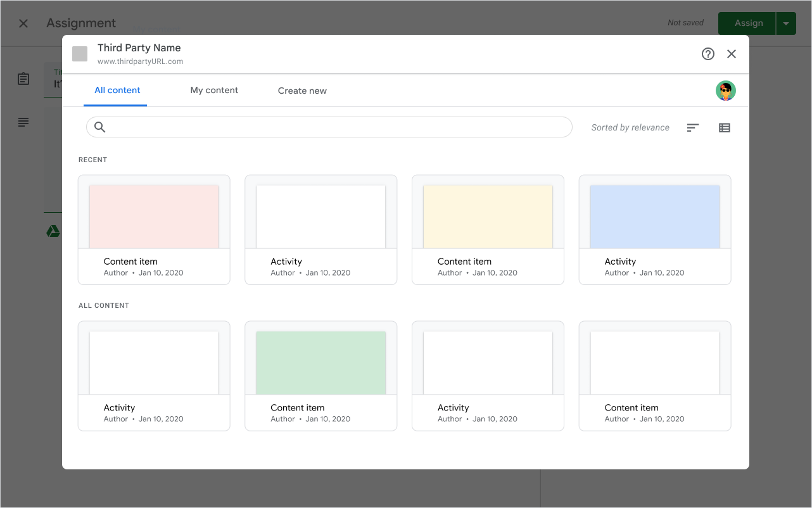Open the Create new tab
Image resolution: width=812 pixels, height=508 pixels.
tap(302, 90)
